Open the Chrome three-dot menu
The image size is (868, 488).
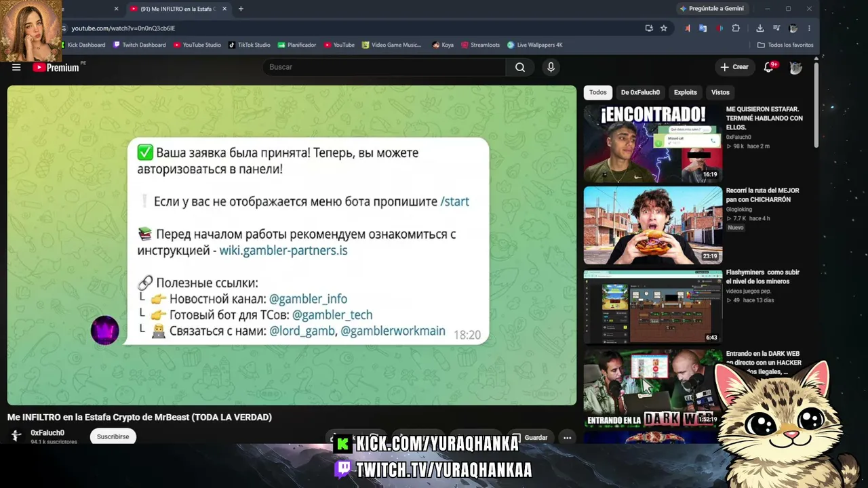[809, 28]
